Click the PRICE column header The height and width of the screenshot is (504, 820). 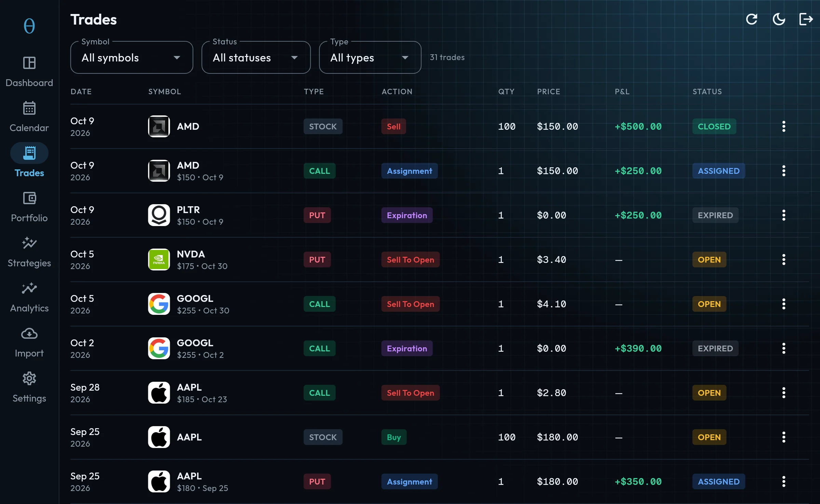pyautogui.click(x=549, y=92)
